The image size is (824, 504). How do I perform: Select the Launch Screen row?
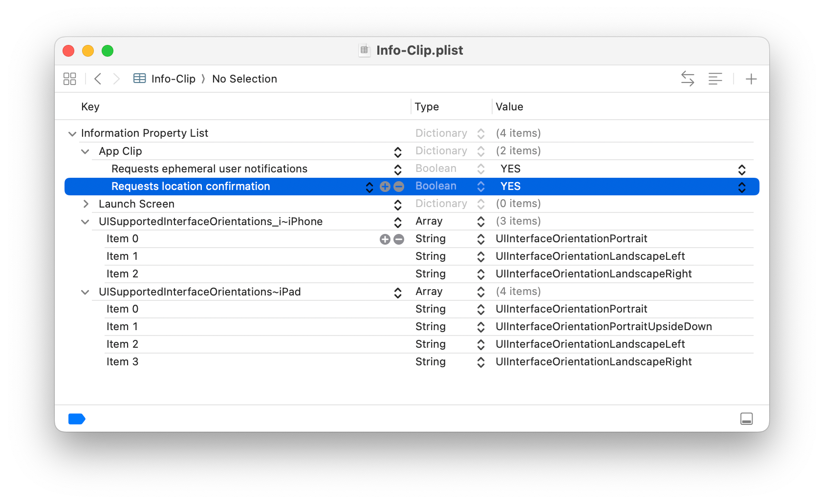tap(412, 204)
